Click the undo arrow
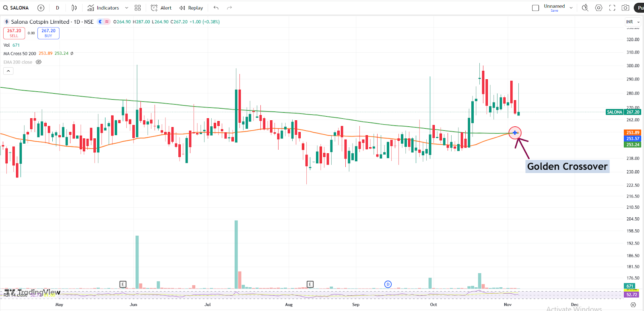This screenshot has height=311, width=644. click(x=216, y=8)
